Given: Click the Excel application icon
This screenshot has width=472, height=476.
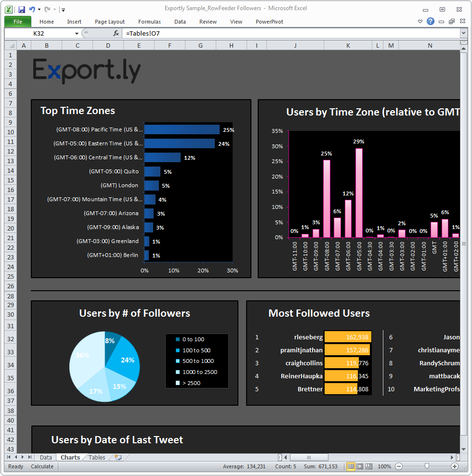Looking at the screenshot, I should point(9,10).
